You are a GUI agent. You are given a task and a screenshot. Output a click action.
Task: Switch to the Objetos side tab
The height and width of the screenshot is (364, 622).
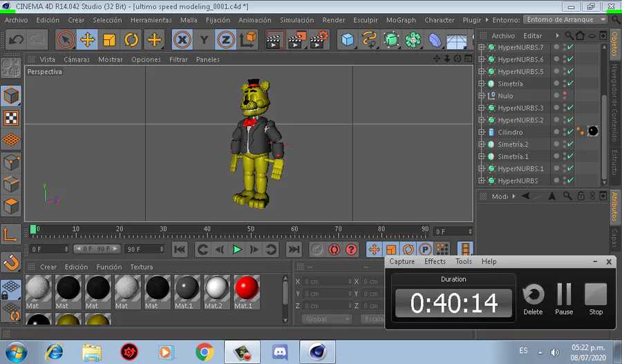(614, 44)
